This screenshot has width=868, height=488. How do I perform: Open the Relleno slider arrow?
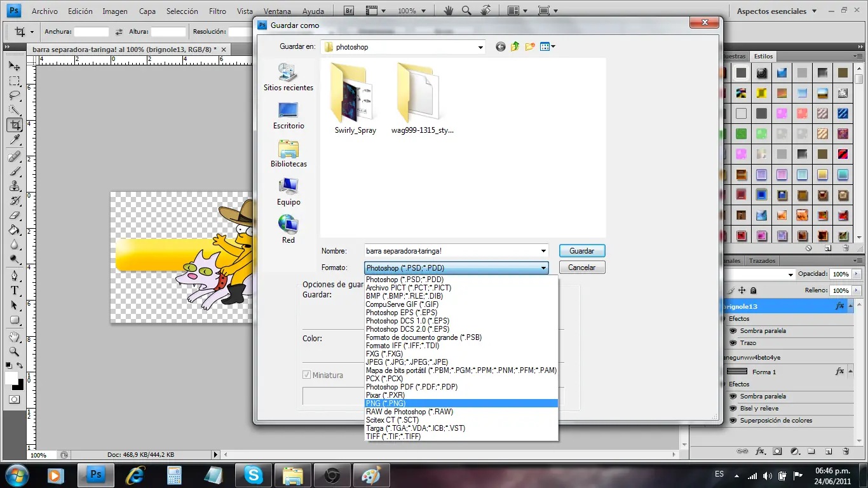(x=857, y=290)
